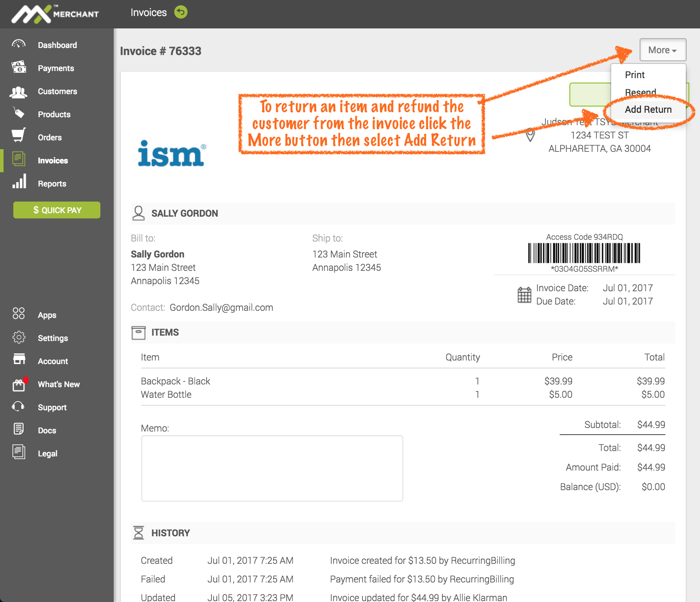Choose Add Return in the dropdown menu

tap(648, 110)
